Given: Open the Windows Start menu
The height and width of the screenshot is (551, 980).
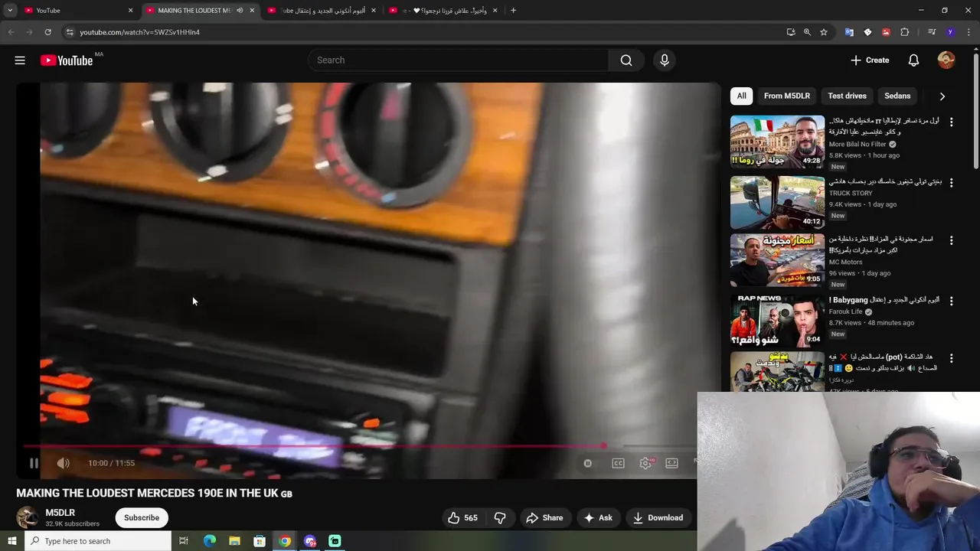Looking at the screenshot, I should pos(11,541).
